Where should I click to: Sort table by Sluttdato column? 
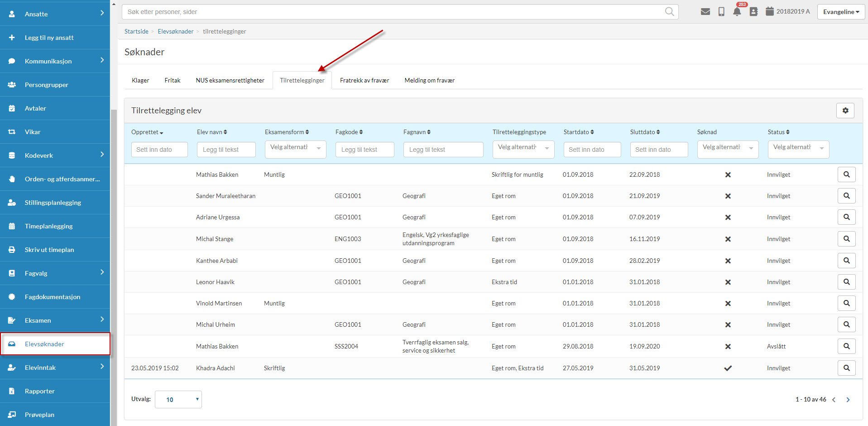645,132
